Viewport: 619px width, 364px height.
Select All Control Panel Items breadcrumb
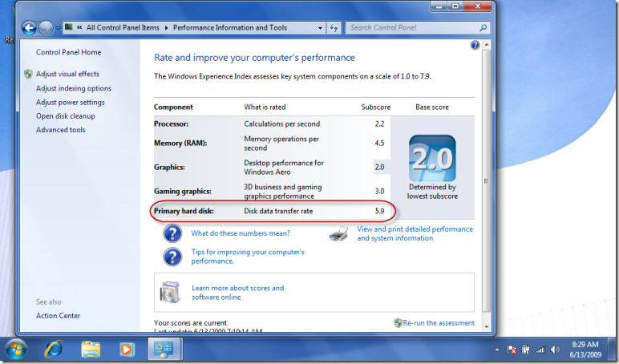(x=123, y=27)
